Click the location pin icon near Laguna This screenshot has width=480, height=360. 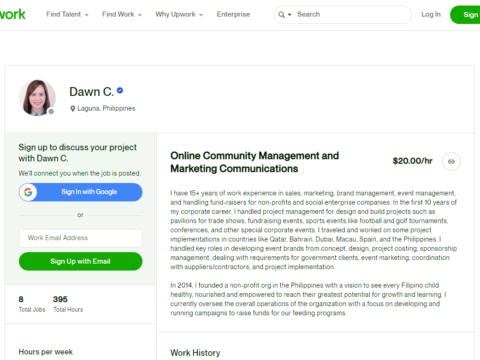coord(72,109)
